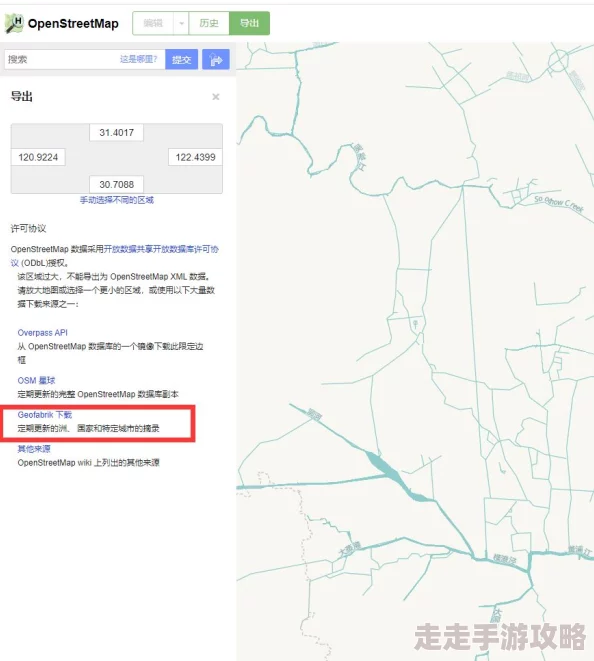Close the 导出 export panel
The width and height of the screenshot is (594, 661).
pyautogui.click(x=216, y=97)
